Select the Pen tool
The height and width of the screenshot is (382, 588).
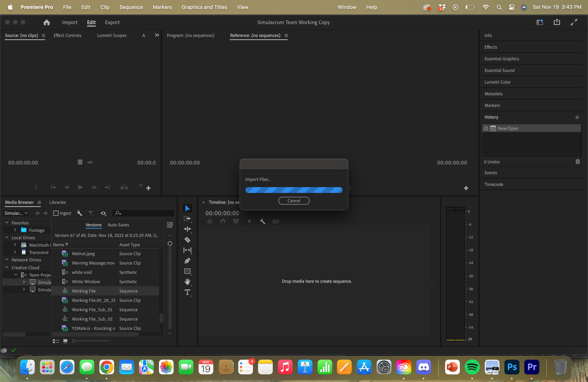187,261
